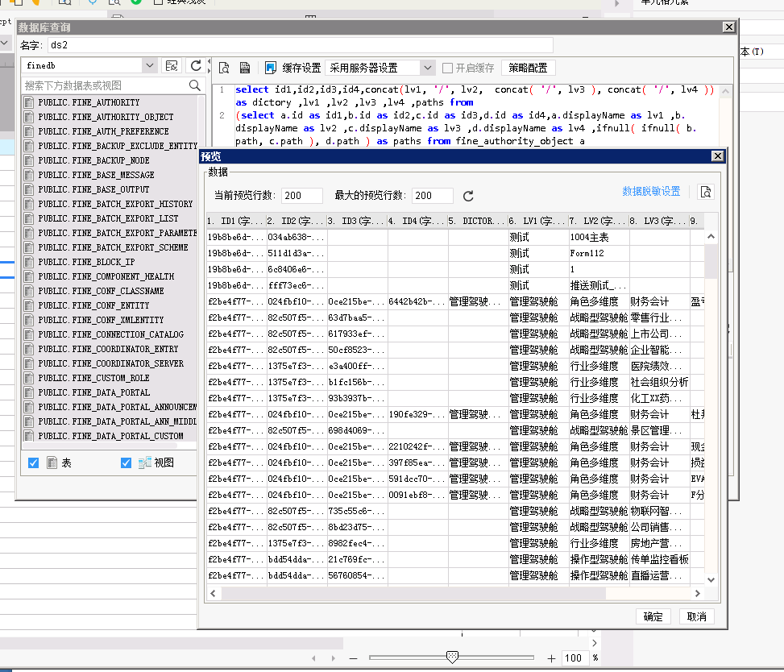Enable the 开启缓存 checkbox

coord(448,68)
